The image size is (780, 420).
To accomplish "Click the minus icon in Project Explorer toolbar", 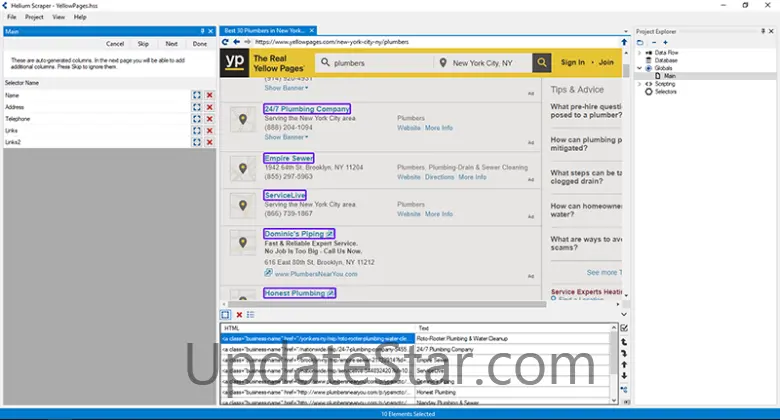I will (654, 43).
